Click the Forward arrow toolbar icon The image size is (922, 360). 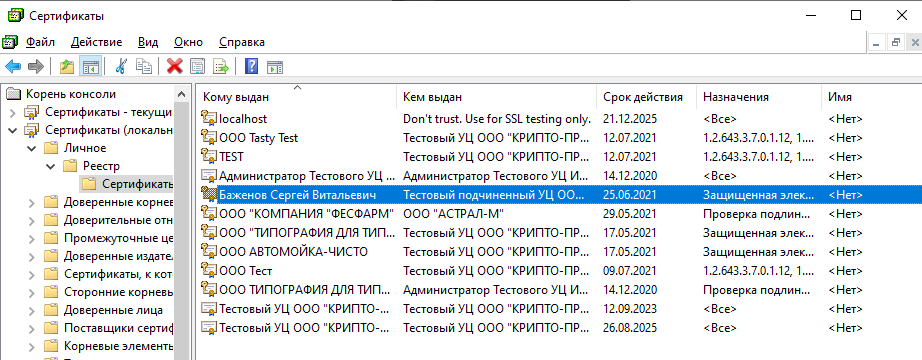pyautogui.click(x=36, y=66)
